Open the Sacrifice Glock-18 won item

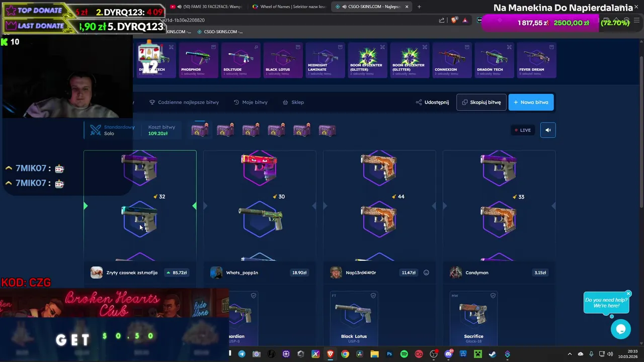[x=473, y=318]
